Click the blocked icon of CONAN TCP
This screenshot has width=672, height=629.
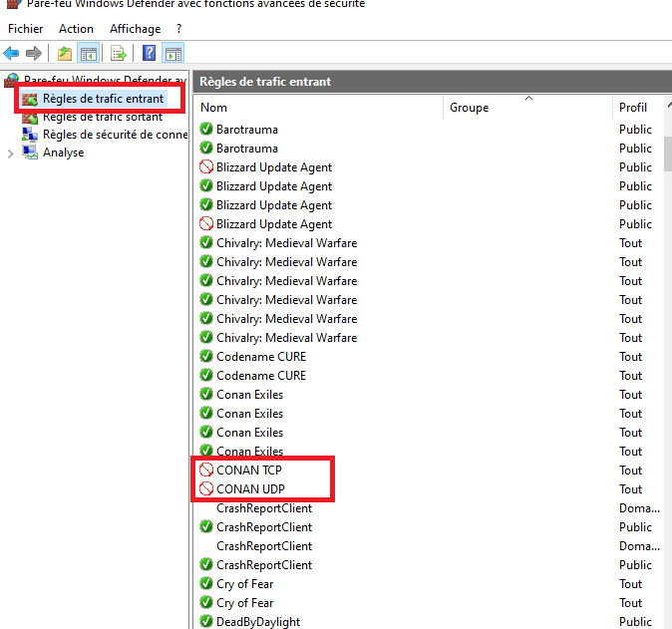[206, 470]
